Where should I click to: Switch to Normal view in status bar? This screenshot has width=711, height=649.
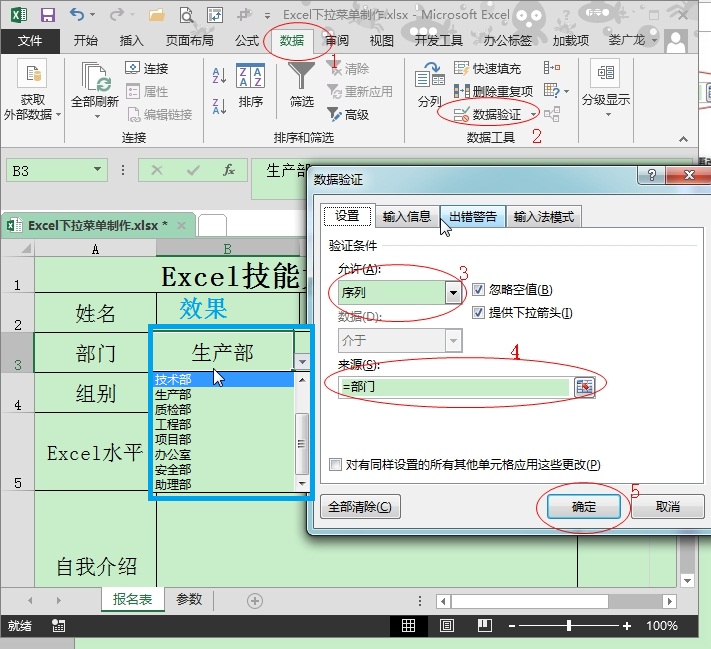[408, 626]
